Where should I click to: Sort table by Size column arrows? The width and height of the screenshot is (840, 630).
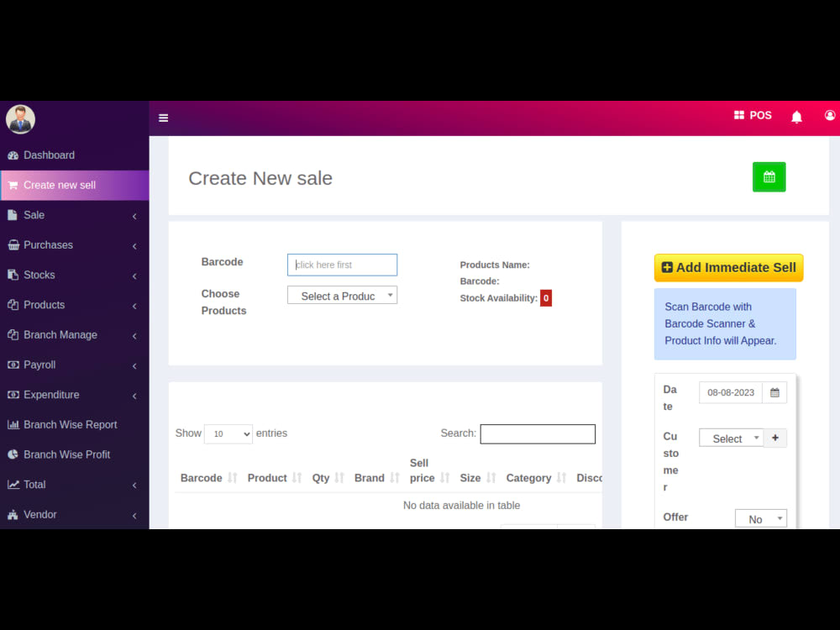tap(491, 478)
